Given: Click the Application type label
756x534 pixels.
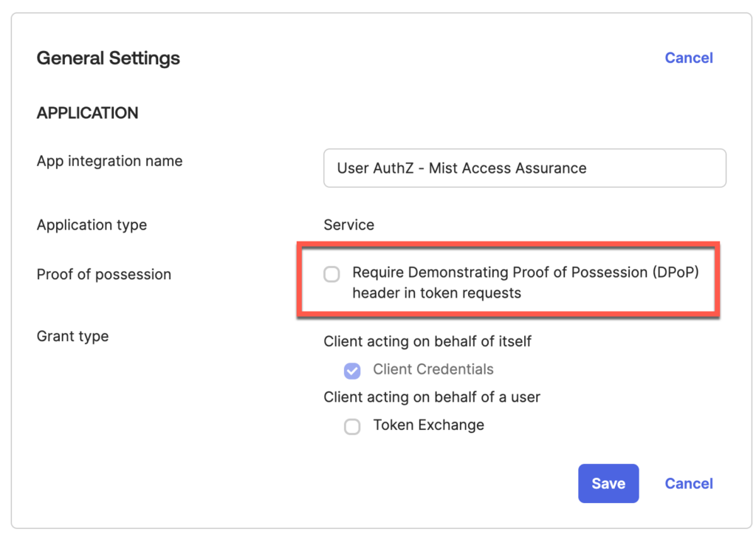Looking at the screenshot, I should (x=92, y=225).
